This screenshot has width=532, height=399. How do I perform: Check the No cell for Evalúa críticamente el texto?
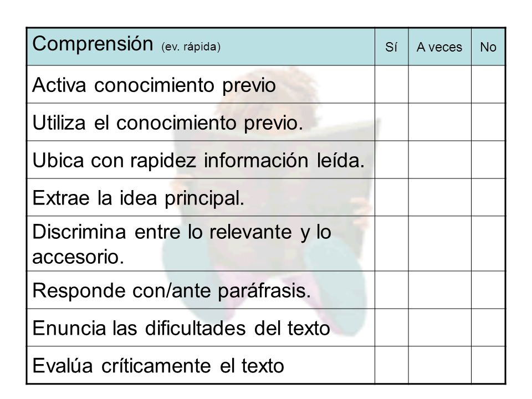coord(488,365)
